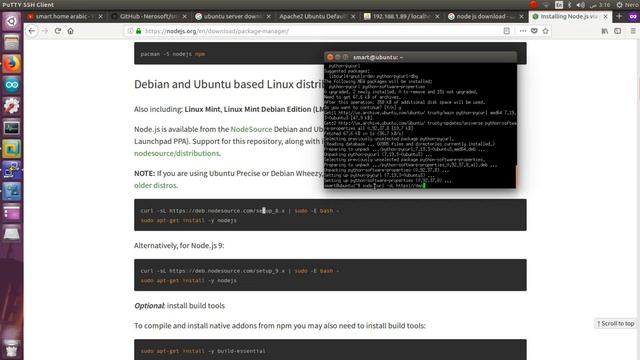Open terminal app from the launcher
The height and width of the screenshot is (360, 640).
pyautogui.click(x=11, y=128)
